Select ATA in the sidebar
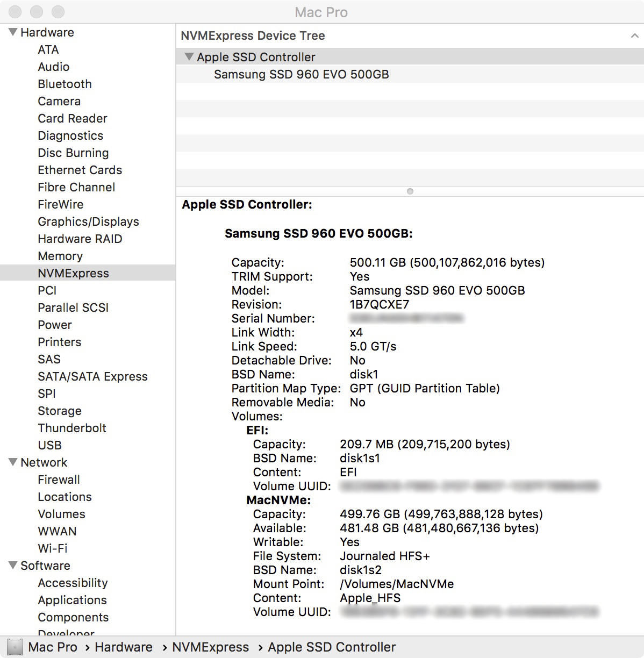Screen dimensions: 644x658 48,49
